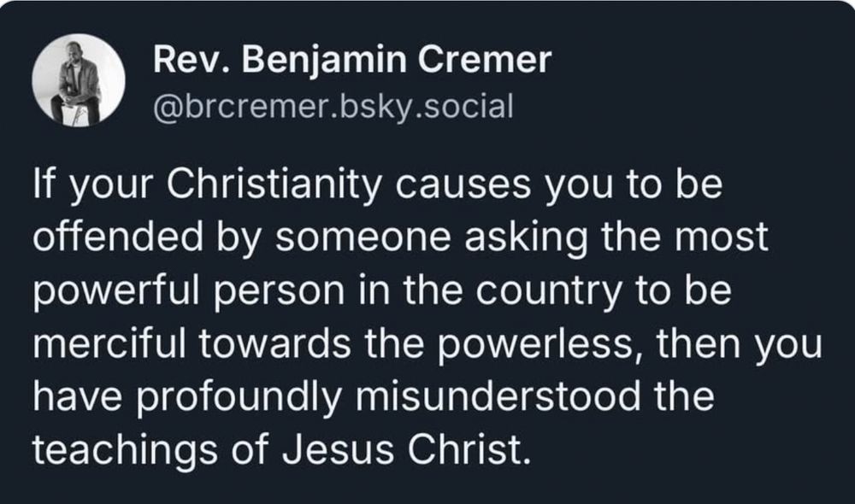
Task: Click the word causes in the first line
Action: coord(463,185)
